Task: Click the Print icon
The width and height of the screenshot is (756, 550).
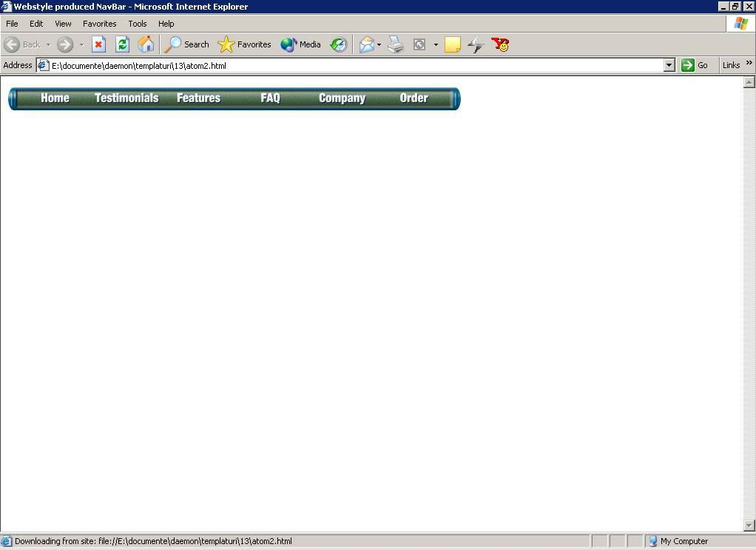Action: pos(396,44)
